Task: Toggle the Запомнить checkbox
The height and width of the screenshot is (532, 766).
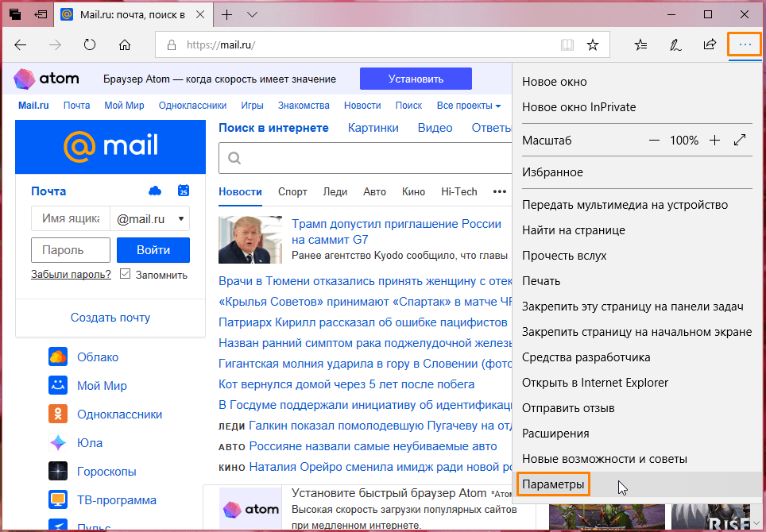Action: coord(125,274)
